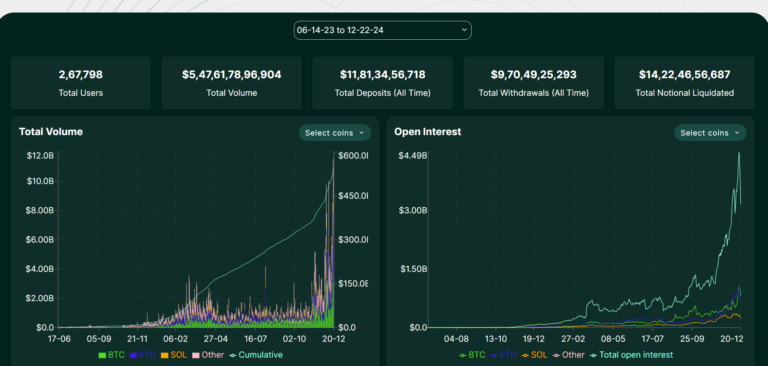Hide Total open interest line

(x=631, y=355)
